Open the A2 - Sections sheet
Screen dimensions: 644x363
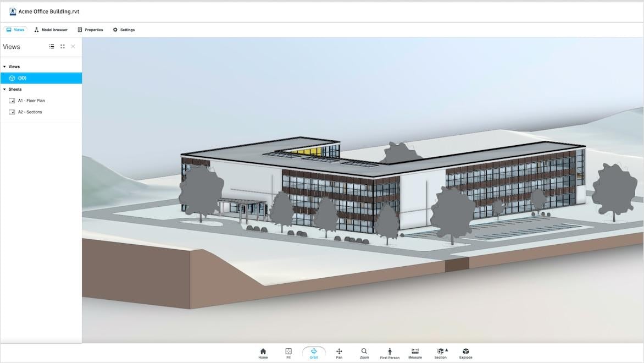pos(30,112)
